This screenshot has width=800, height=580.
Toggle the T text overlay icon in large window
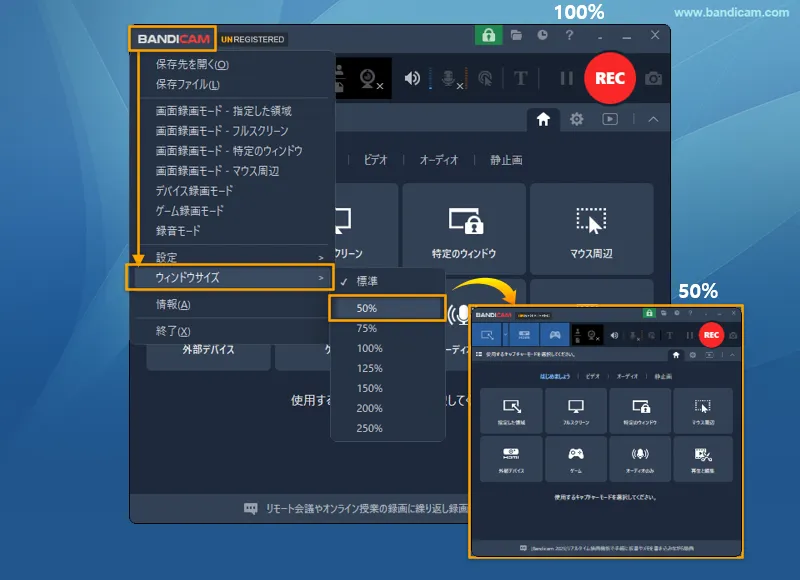[520, 79]
